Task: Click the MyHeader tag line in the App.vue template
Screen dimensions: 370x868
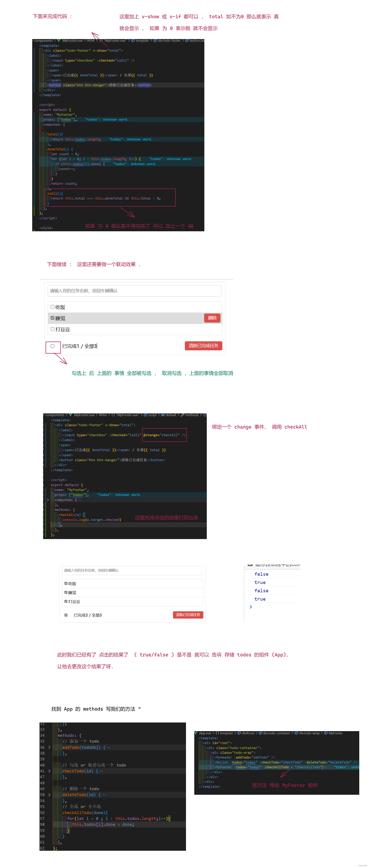Action: click(244, 757)
